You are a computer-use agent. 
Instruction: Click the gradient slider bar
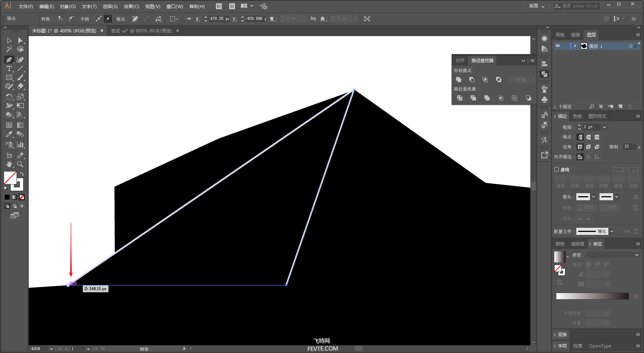pos(592,296)
